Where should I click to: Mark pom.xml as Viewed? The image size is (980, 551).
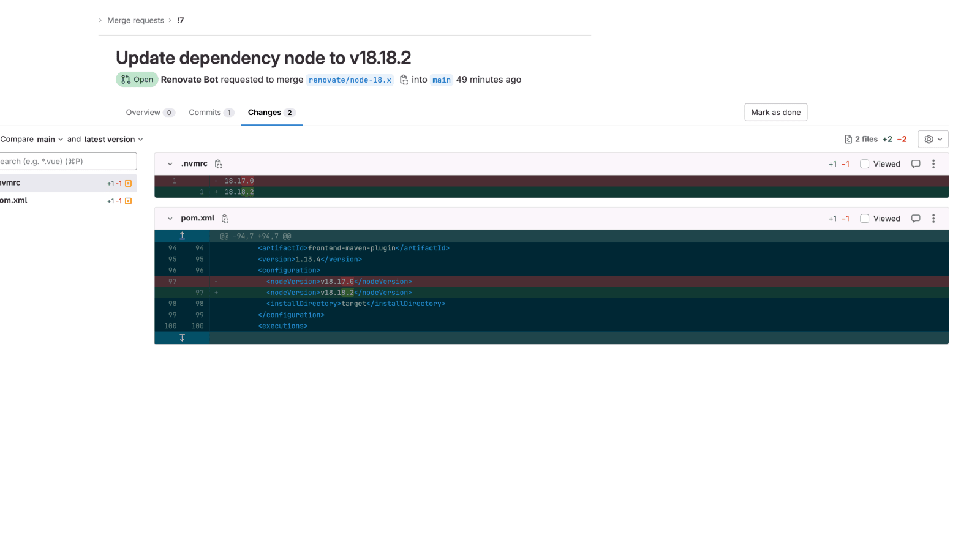(864, 219)
